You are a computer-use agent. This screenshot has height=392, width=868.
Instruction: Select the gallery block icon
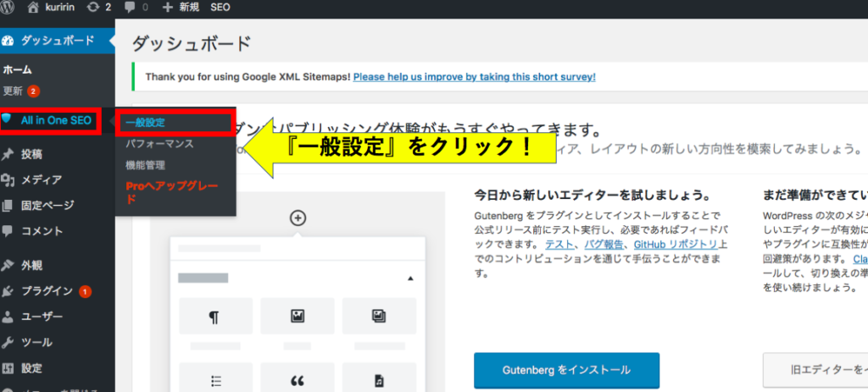coord(379,317)
